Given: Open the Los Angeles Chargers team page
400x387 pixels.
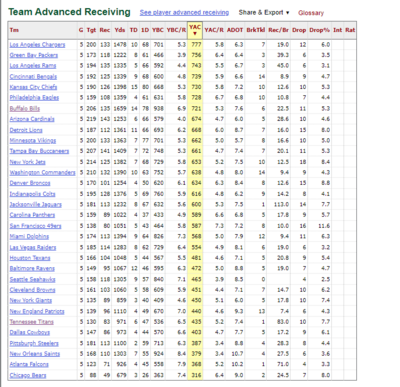Looking at the screenshot, I should click(x=37, y=45).
